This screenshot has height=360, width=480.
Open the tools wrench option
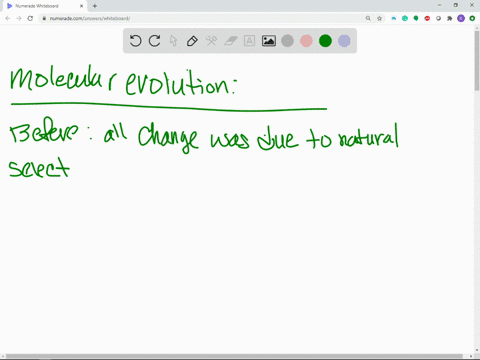(211, 41)
